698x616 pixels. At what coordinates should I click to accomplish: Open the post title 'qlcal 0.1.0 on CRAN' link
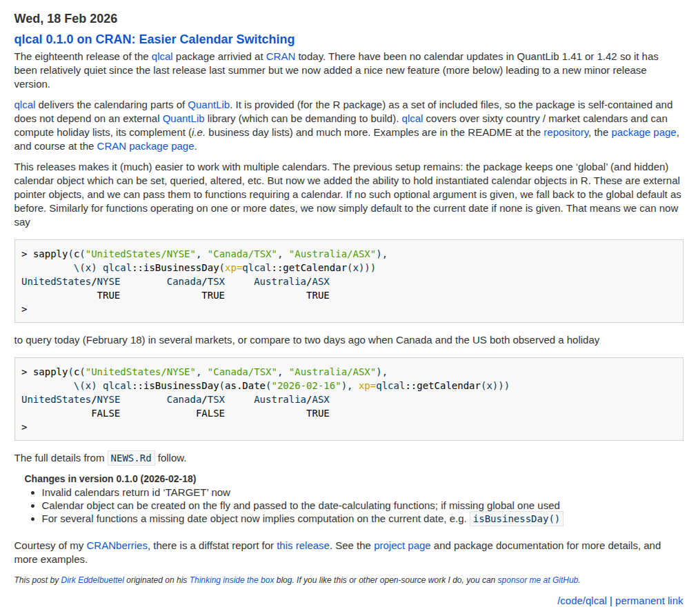point(154,39)
